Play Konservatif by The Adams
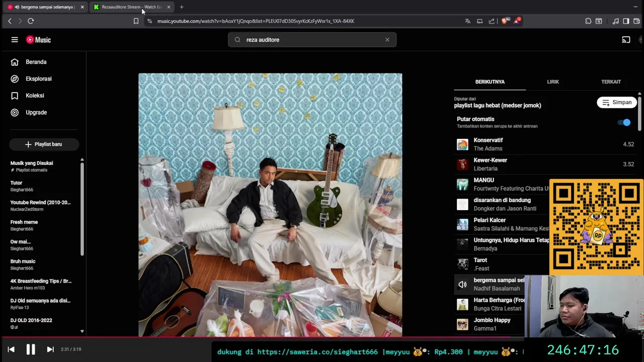 coord(546,144)
